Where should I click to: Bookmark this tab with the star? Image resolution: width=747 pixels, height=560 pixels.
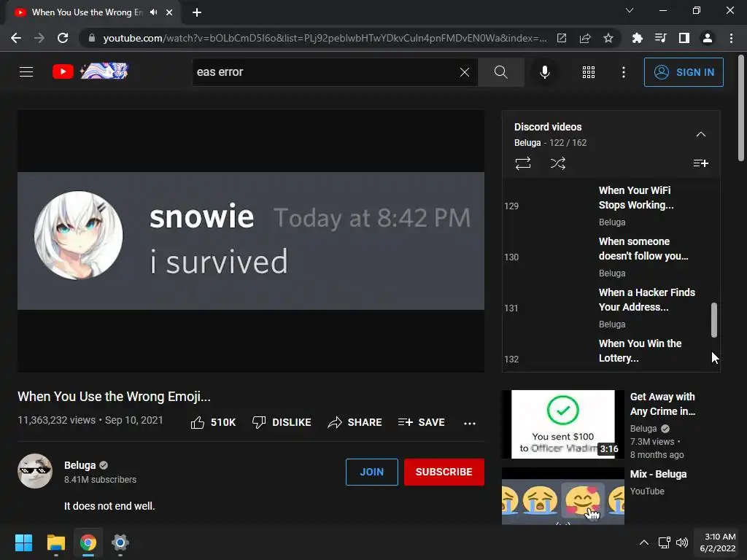click(608, 38)
